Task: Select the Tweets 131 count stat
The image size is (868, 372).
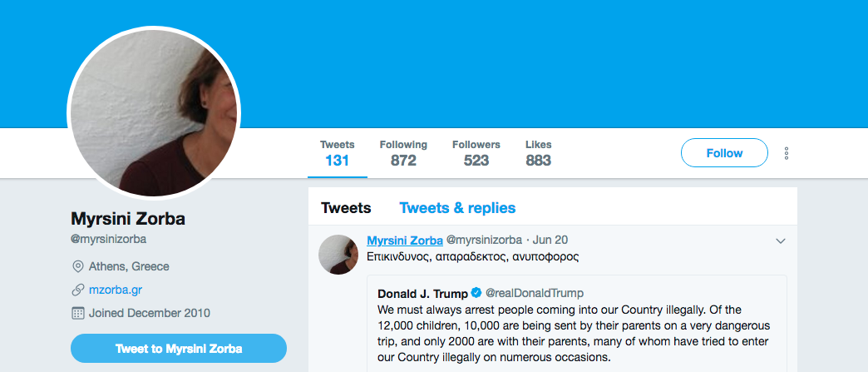Action: pos(337,153)
